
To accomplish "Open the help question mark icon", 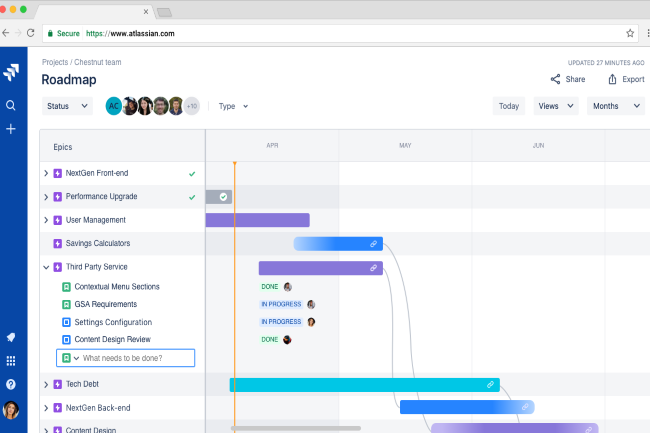I will (x=11, y=385).
